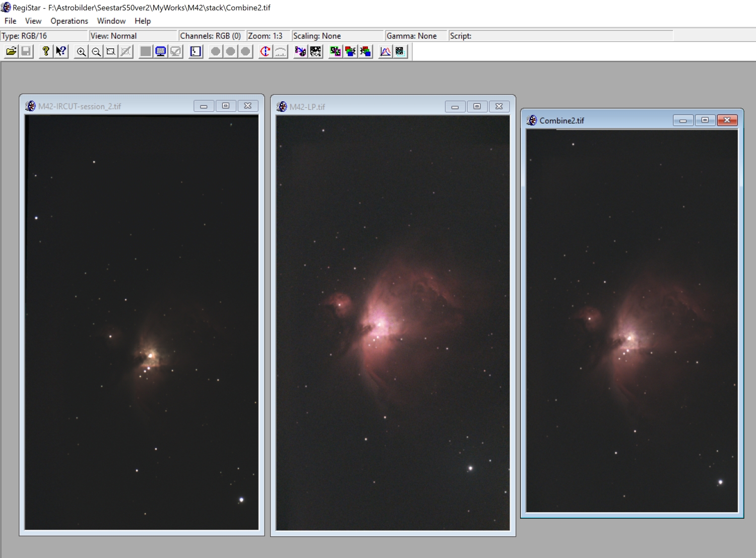The height and width of the screenshot is (558, 756).
Task: Click the Zoom: 1:3 status field
Action: [268, 36]
